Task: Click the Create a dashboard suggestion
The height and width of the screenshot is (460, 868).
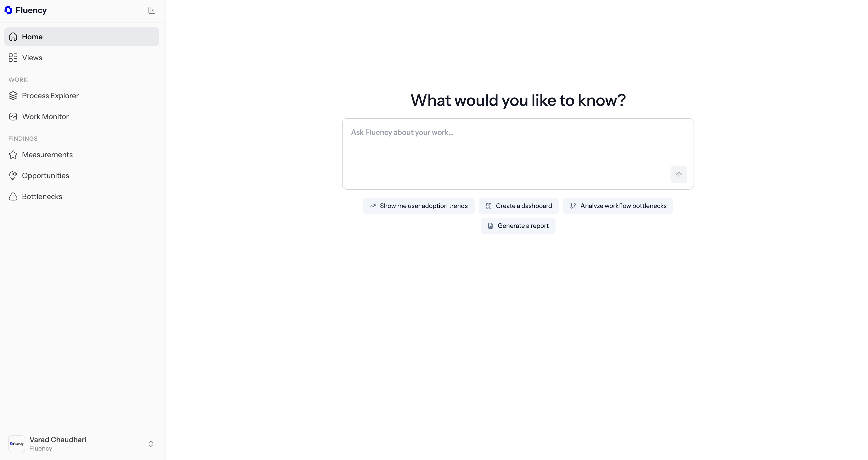Action: point(518,206)
